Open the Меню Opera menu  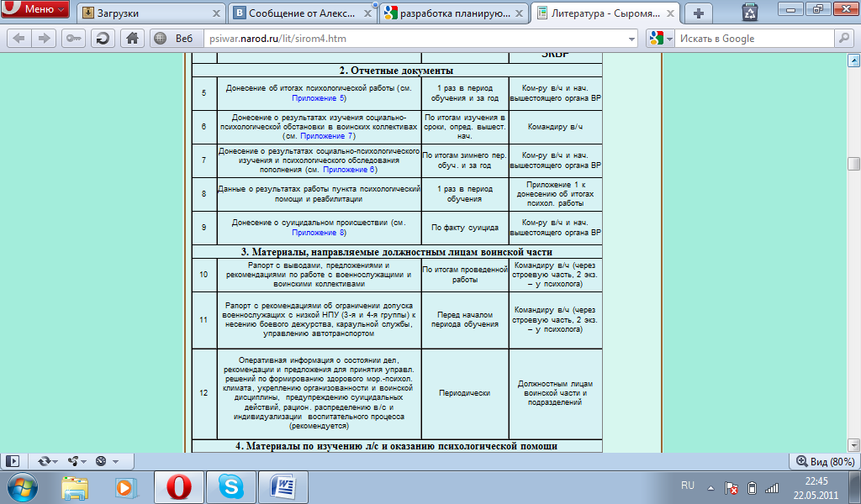pyautogui.click(x=35, y=8)
